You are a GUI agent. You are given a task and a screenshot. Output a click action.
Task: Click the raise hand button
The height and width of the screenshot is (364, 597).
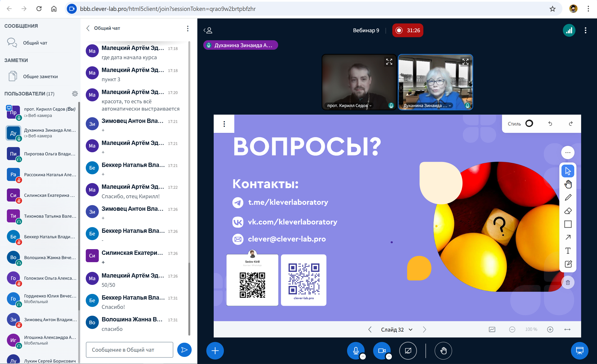(x=443, y=351)
